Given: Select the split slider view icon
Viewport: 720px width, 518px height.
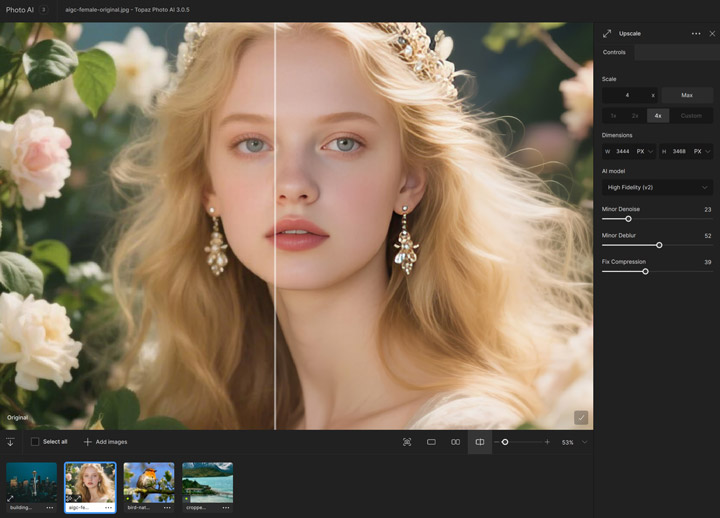Looking at the screenshot, I should coord(480,442).
